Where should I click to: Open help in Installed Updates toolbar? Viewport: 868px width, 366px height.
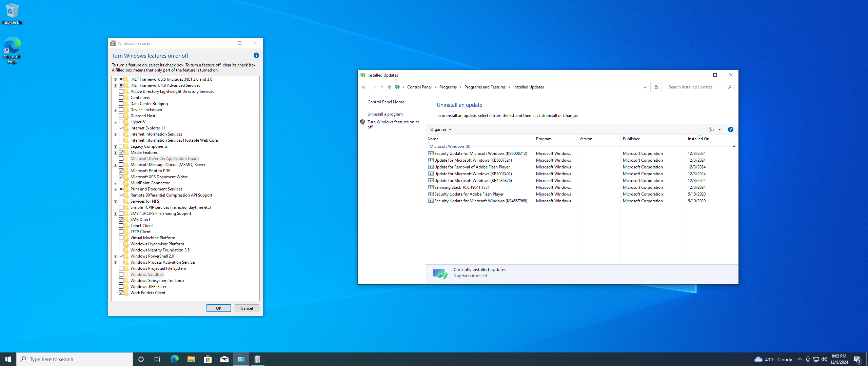tap(731, 129)
